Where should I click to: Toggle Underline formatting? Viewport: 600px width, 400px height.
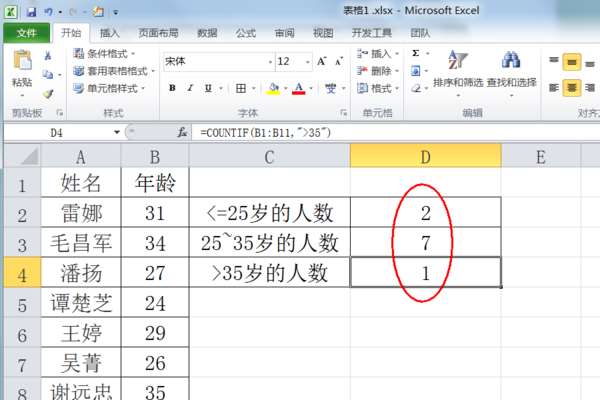pos(208,88)
